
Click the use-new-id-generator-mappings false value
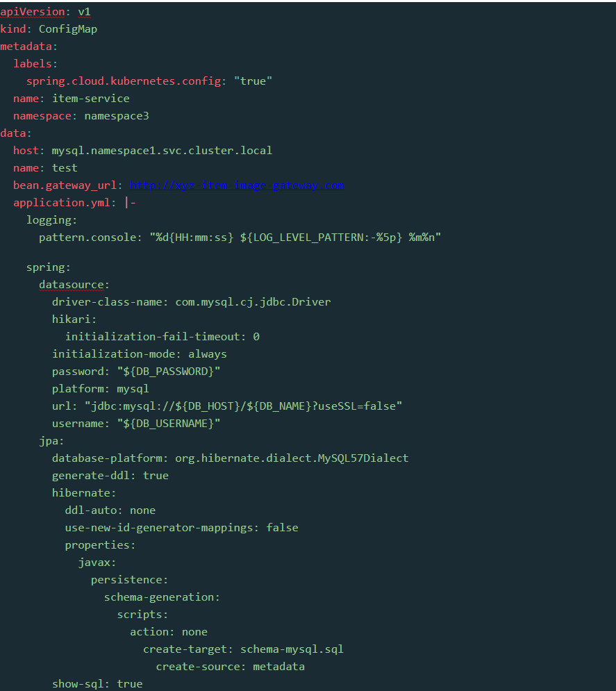(282, 528)
